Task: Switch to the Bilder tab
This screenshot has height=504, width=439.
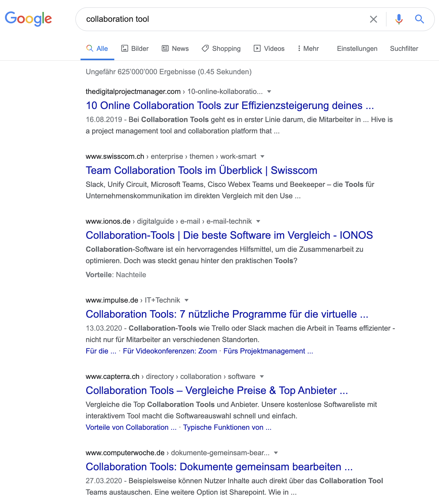Action: (135, 49)
